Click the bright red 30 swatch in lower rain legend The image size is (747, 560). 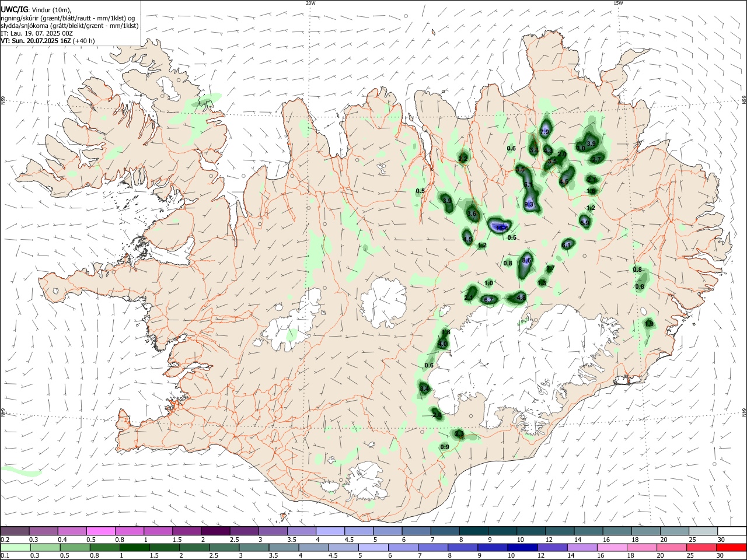tap(731, 547)
